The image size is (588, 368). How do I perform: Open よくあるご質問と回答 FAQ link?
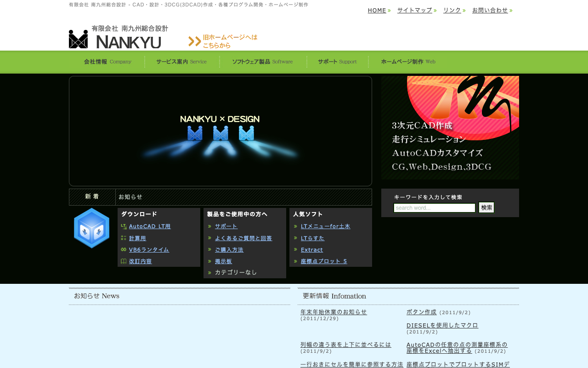[x=243, y=238]
